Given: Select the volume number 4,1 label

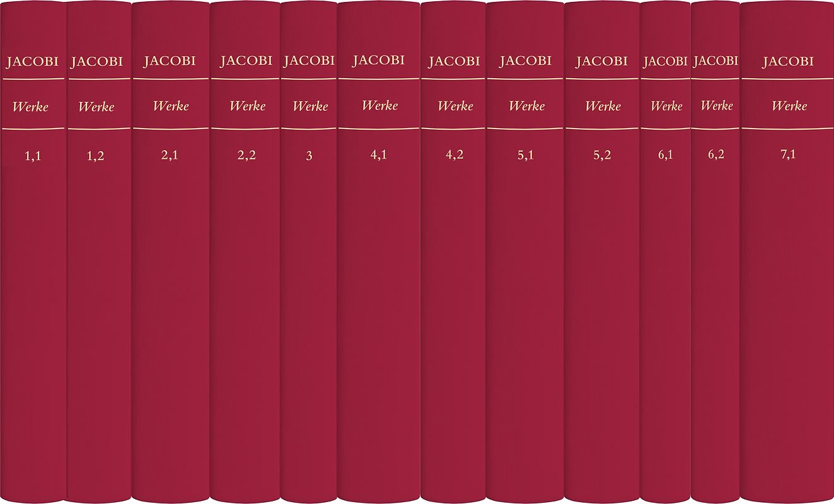Looking at the screenshot, I should tap(378, 155).
